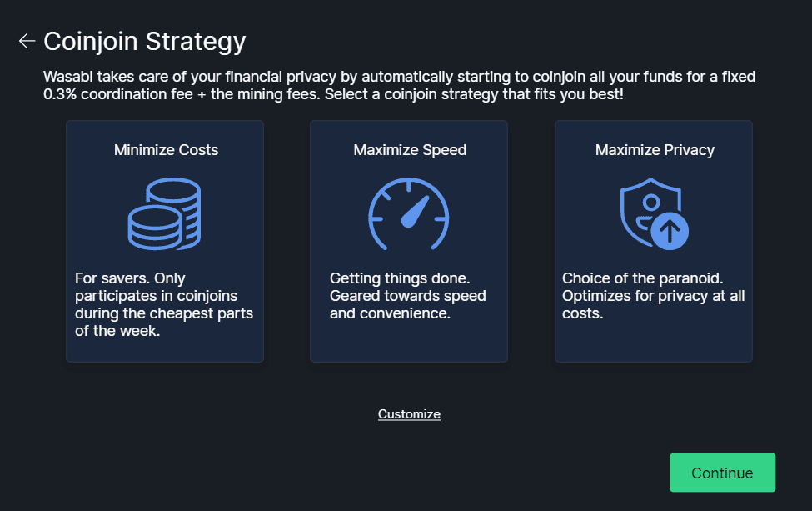
Task: Pick the Maximize Speed card title
Action: 410,150
